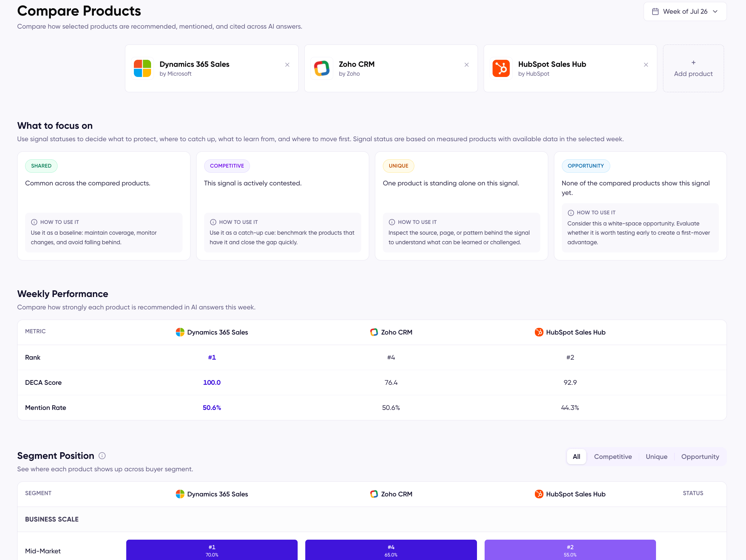The height and width of the screenshot is (560, 746).
Task: Click the Mid-Market #4 65.0% bar
Action: [x=391, y=550]
